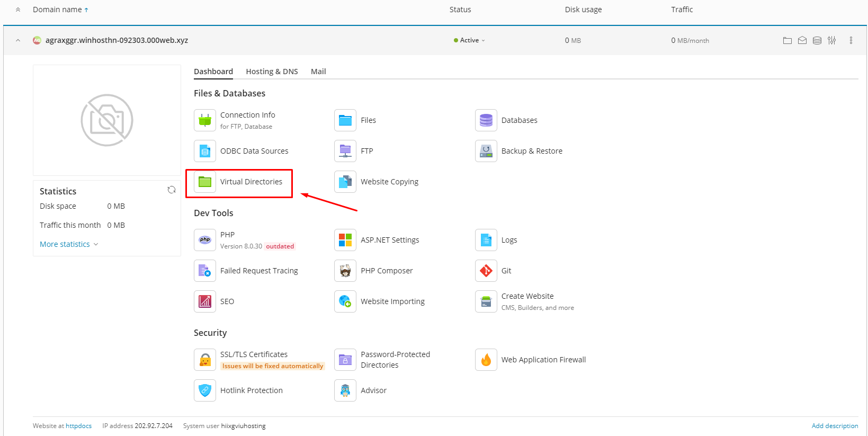Open the Git icon under Dev Tools
Screen dimensions: 868x436
point(486,271)
